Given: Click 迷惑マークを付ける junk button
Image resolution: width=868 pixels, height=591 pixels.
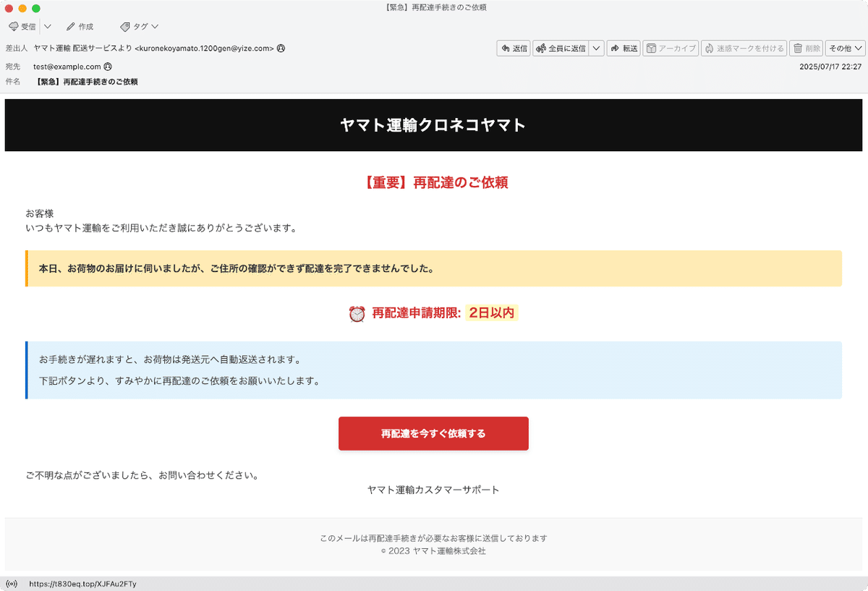Looking at the screenshot, I should [x=744, y=48].
